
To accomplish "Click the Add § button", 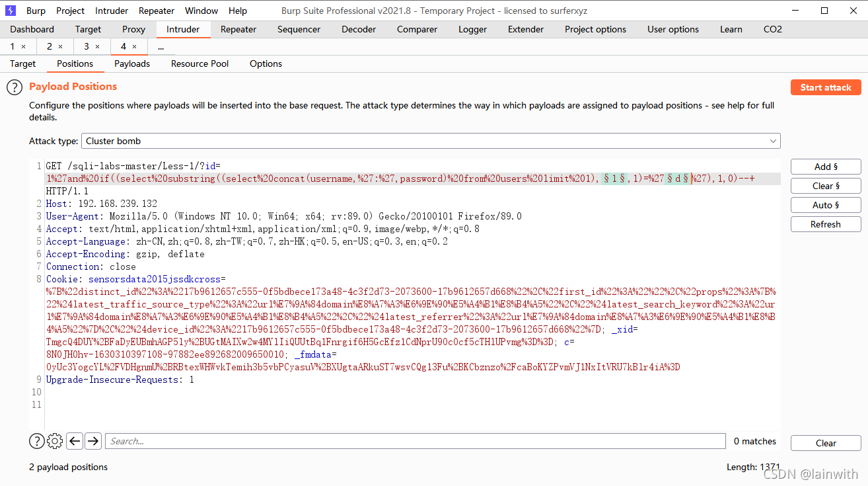I will tap(826, 167).
